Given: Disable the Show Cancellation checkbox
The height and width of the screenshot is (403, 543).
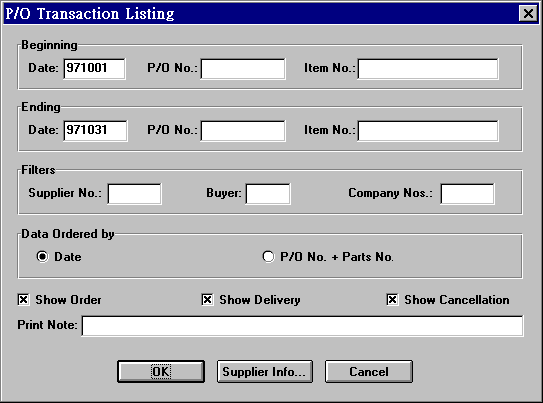Looking at the screenshot, I should [x=392, y=299].
